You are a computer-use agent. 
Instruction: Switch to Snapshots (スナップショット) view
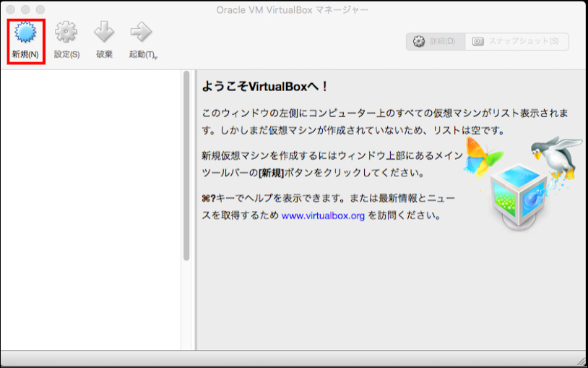pos(516,41)
